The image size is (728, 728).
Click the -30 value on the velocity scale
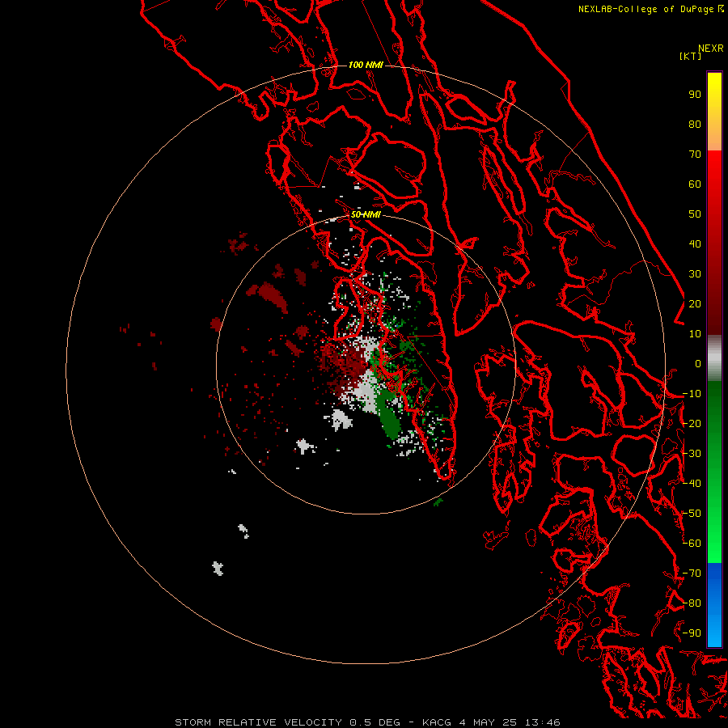click(692, 454)
